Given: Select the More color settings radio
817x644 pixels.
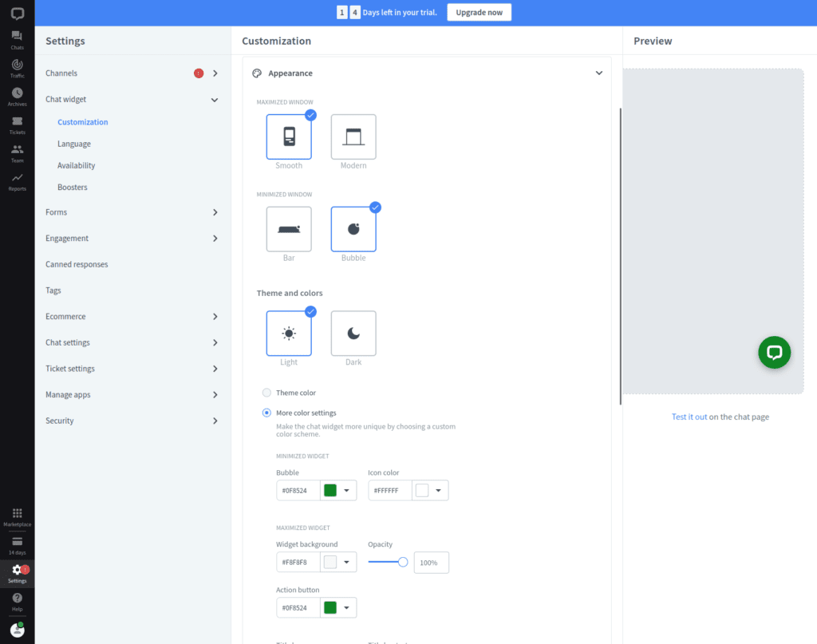Looking at the screenshot, I should coord(266,413).
